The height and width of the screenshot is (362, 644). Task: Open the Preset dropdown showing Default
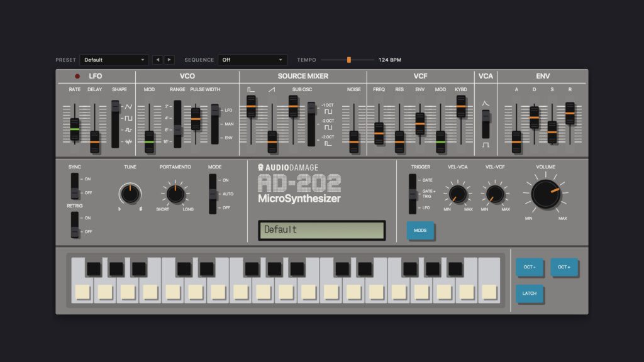pyautogui.click(x=114, y=60)
